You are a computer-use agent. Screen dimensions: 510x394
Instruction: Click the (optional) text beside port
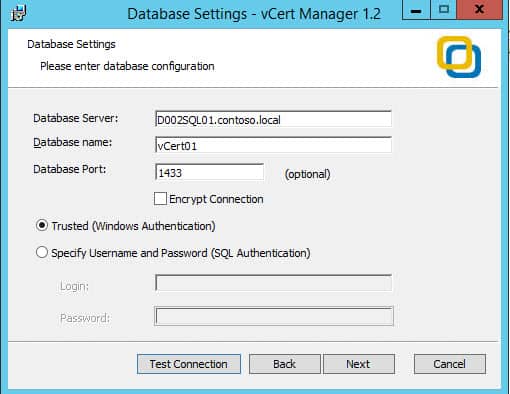(307, 174)
